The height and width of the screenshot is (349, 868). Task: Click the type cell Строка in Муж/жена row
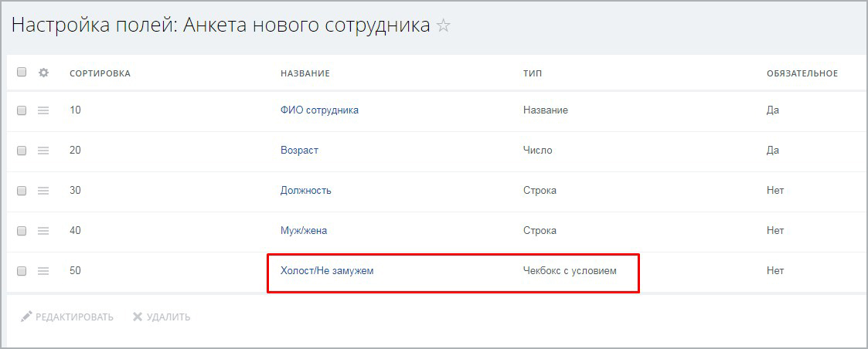[x=540, y=231]
